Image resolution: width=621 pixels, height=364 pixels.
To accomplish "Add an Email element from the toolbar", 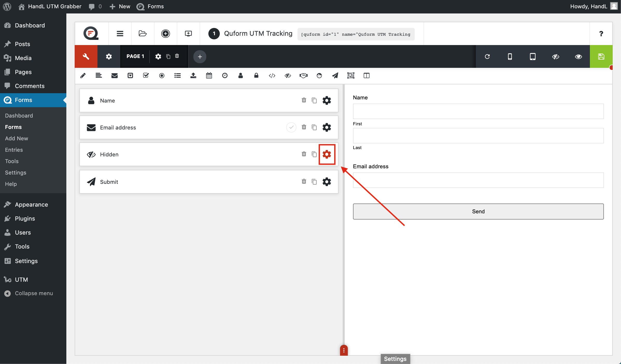I will [115, 76].
